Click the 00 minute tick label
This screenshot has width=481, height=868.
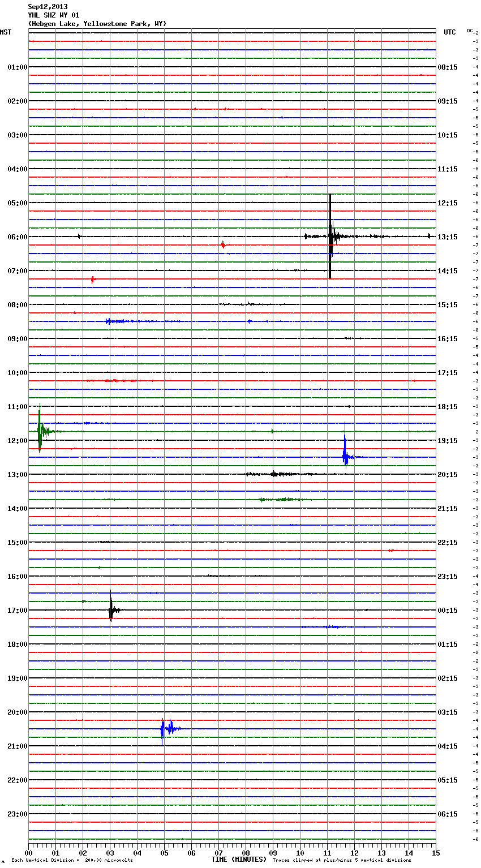point(28,853)
